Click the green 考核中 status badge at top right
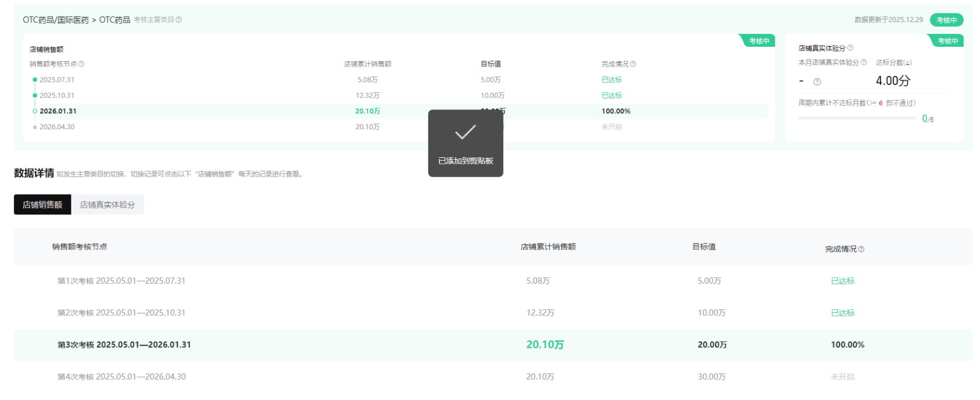 [x=946, y=20]
